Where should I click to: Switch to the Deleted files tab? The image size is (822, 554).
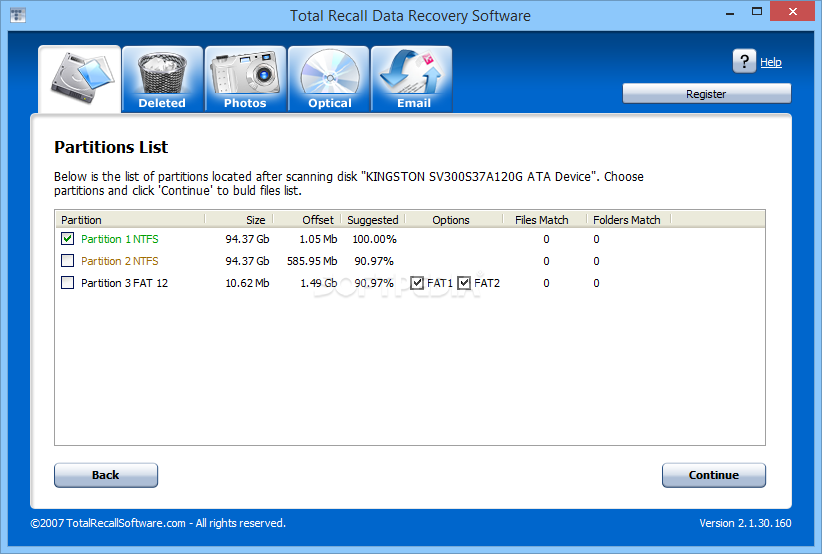point(162,79)
